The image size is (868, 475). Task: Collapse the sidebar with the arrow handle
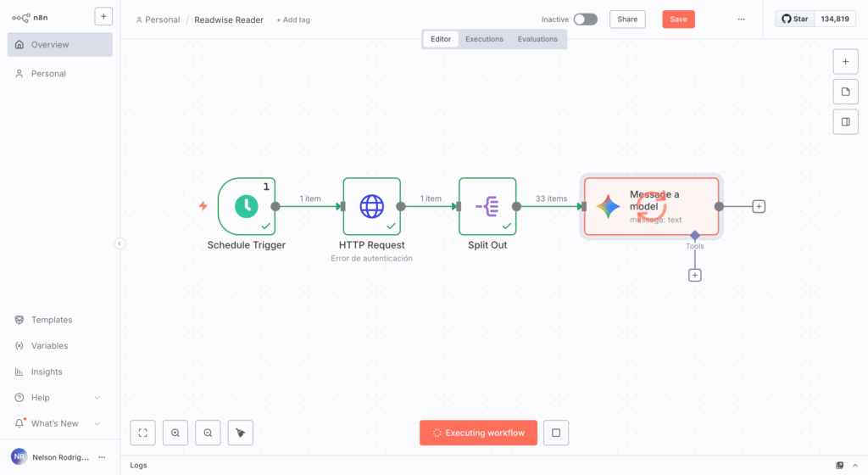(119, 243)
